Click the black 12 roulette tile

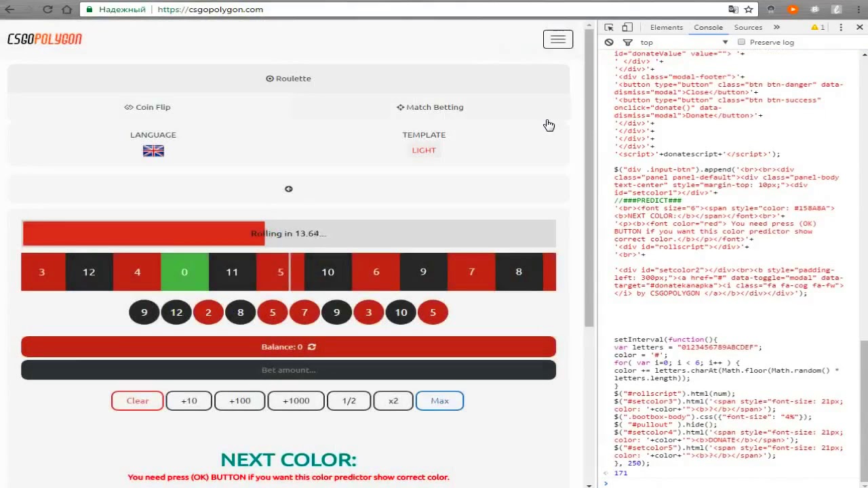pos(89,272)
